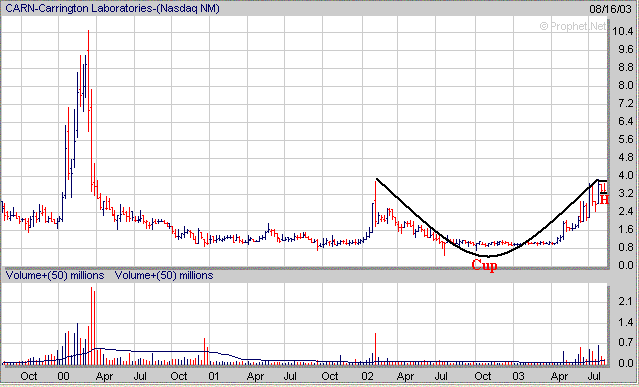Viewport: 639px width, 387px height.
Task: Click the Oct label just before 01
Action: coord(178,376)
